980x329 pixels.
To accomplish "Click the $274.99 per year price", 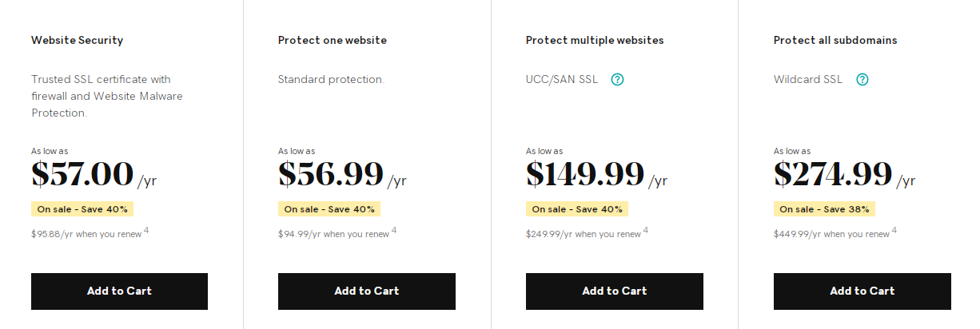I will 844,174.
